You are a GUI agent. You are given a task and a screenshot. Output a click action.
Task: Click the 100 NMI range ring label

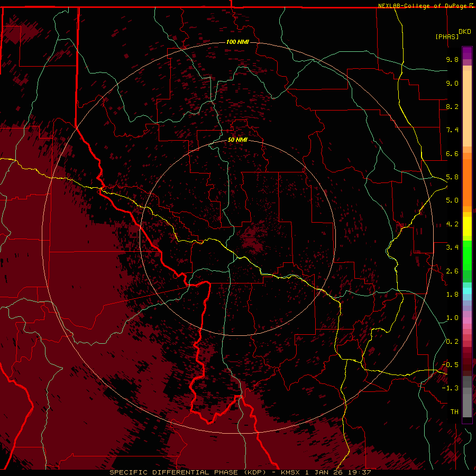click(x=237, y=42)
